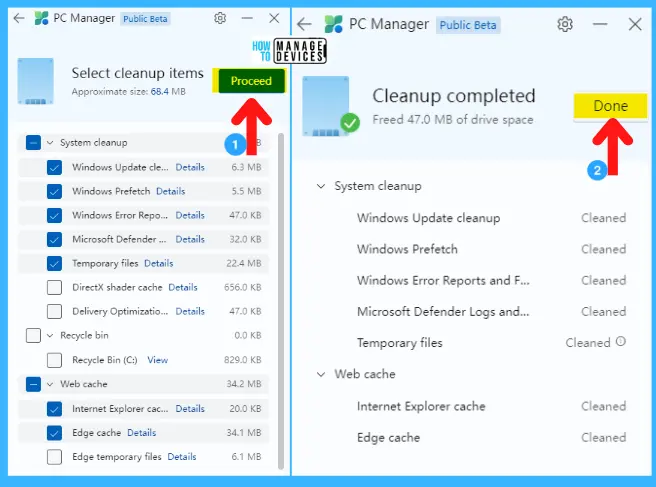Screen dimensions: 656x487
Task: Open Details for Delivery Optimization
Action: click(190, 311)
